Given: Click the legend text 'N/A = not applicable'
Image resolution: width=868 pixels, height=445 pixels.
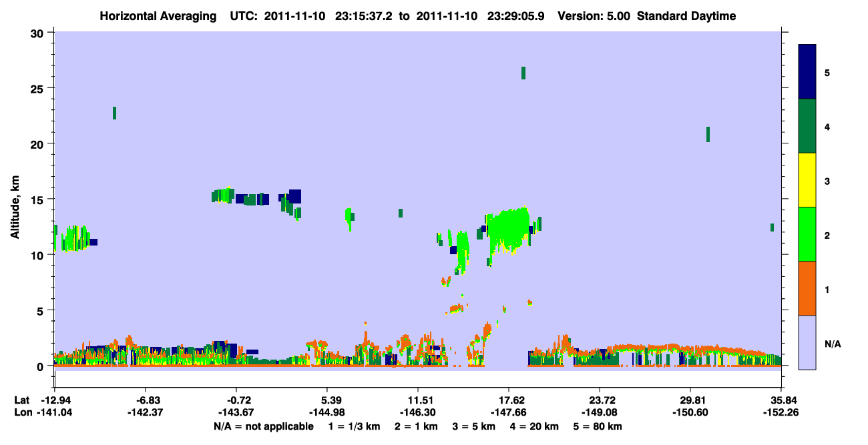Looking at the screenshot, I should tap(263, 426).
